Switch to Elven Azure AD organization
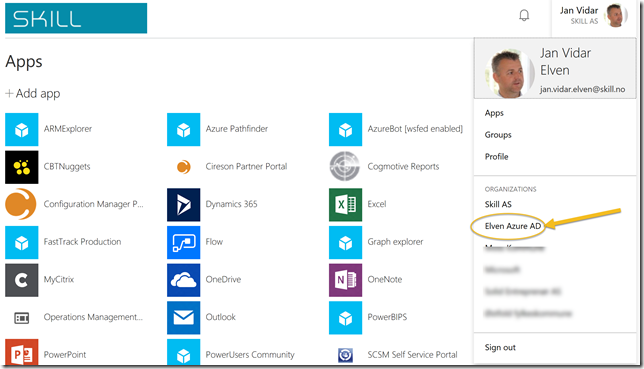644x369 pixels. 513,226
